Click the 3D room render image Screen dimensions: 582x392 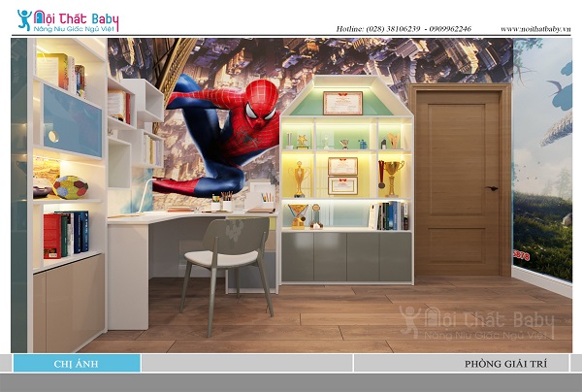click(x=291, y=195)
